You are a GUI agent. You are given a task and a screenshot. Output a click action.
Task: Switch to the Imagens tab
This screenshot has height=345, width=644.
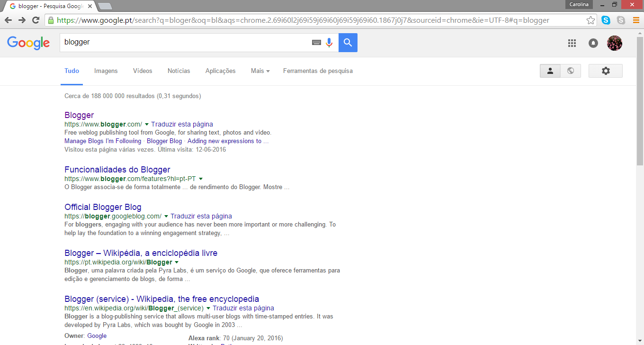106,71
